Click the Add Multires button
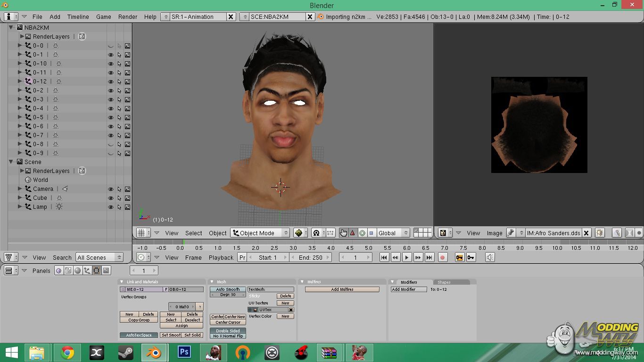This screenshot has height=362, width=644. pos(342,289)
